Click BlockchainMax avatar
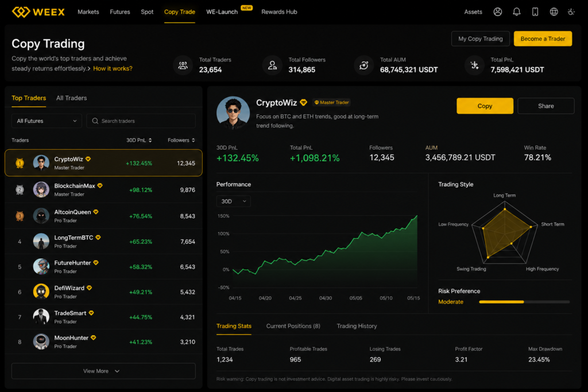Image resolution: width=588 pixels, height=392 pixels. [x=41, y=189]
